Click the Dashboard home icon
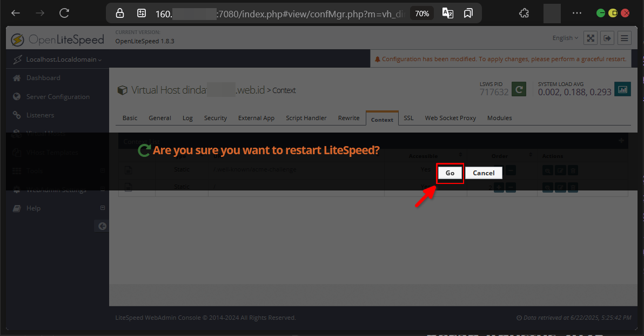644x336 pixels. pos(17,78)
